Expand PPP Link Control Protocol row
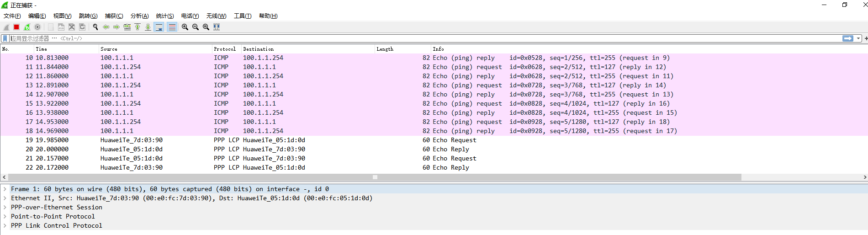868x235 pixels. tap(5, 225)
